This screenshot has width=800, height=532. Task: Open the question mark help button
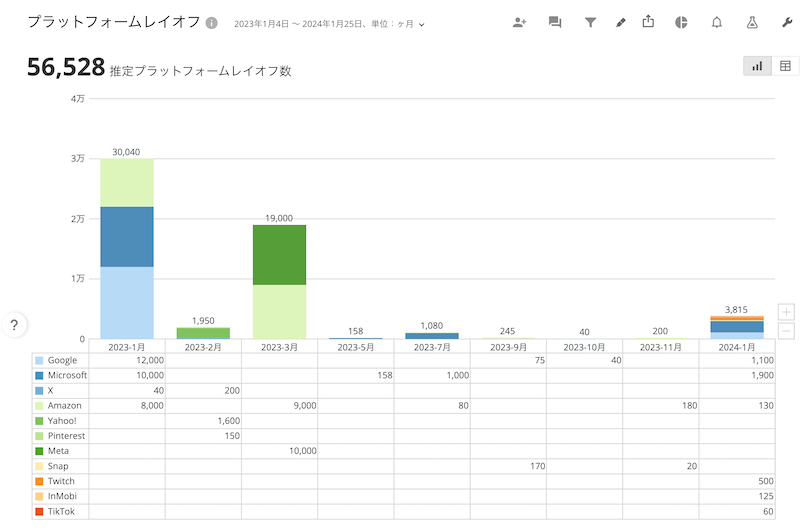click(14, 325)
